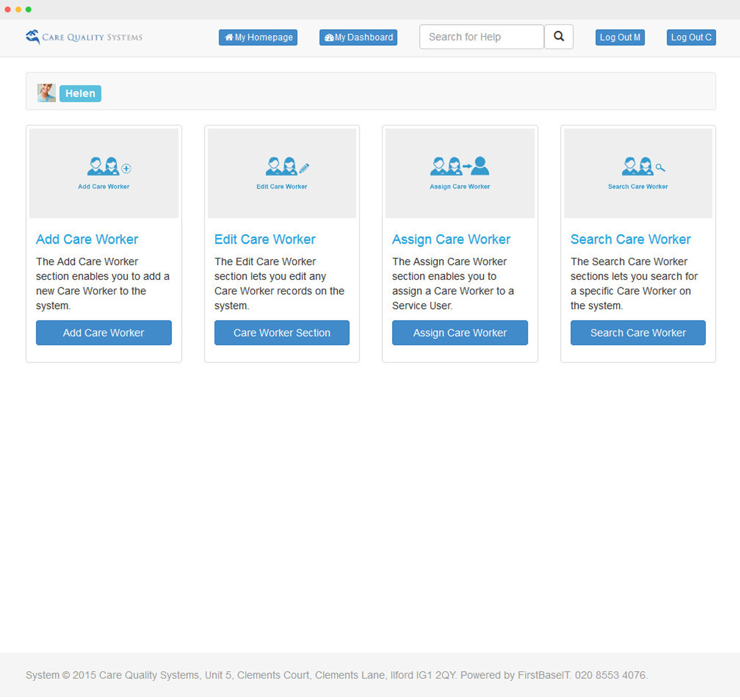Click the Care Quality Systems logo
This screenshot has height=700, width=740.
pos(84,37)
